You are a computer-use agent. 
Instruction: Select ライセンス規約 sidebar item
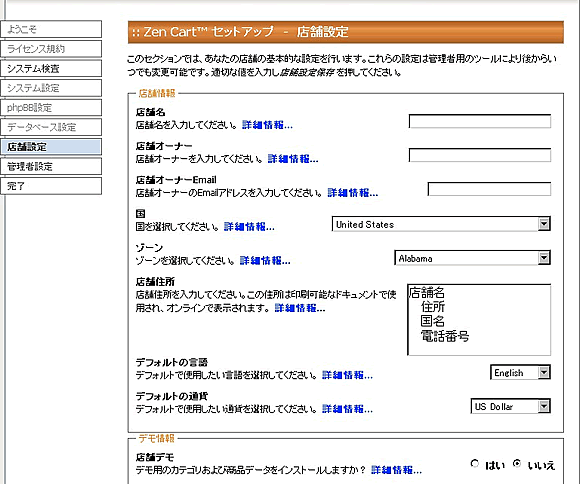tap(51, 49)
